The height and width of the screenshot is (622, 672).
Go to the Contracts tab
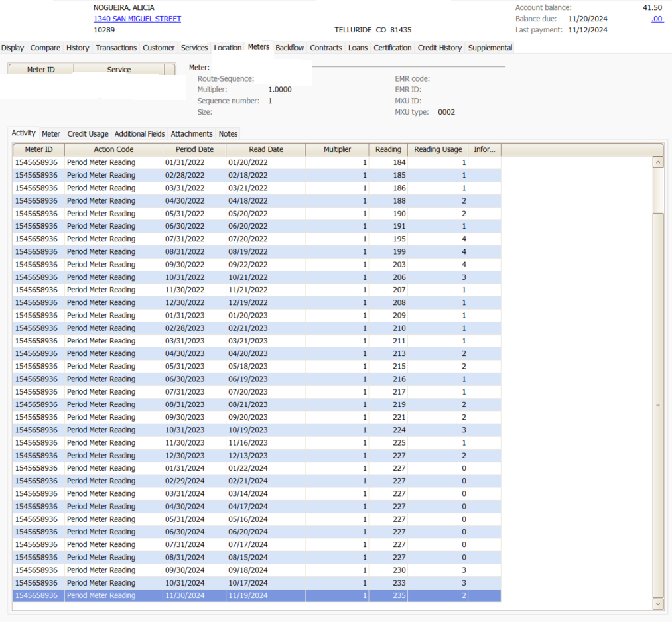pos(326,48)
